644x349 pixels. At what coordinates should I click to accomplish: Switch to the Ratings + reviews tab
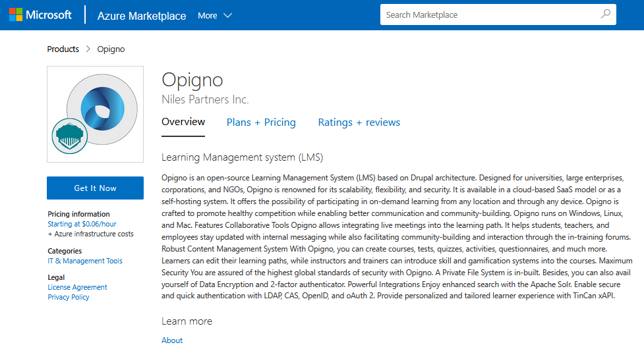coord(359,122)
